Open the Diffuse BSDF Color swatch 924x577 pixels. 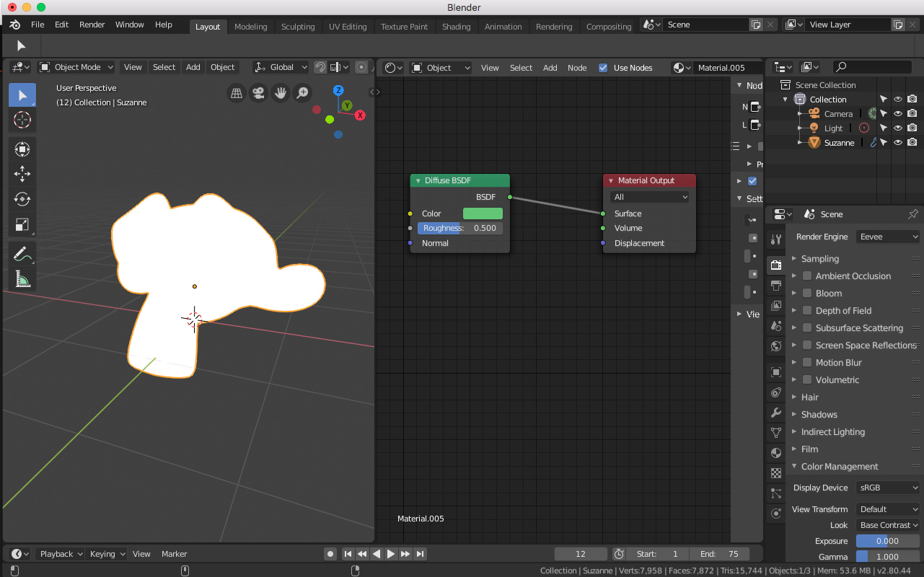tap(483, 213)
